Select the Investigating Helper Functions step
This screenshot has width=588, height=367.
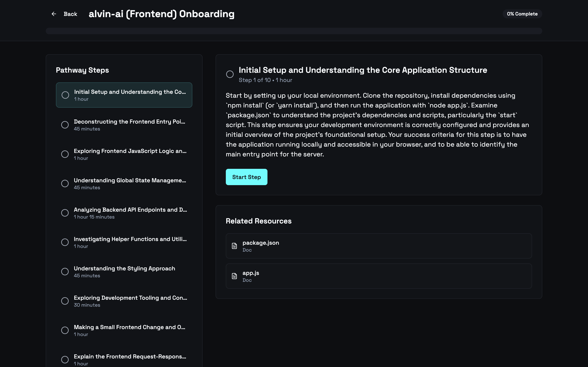click(130, 242)
